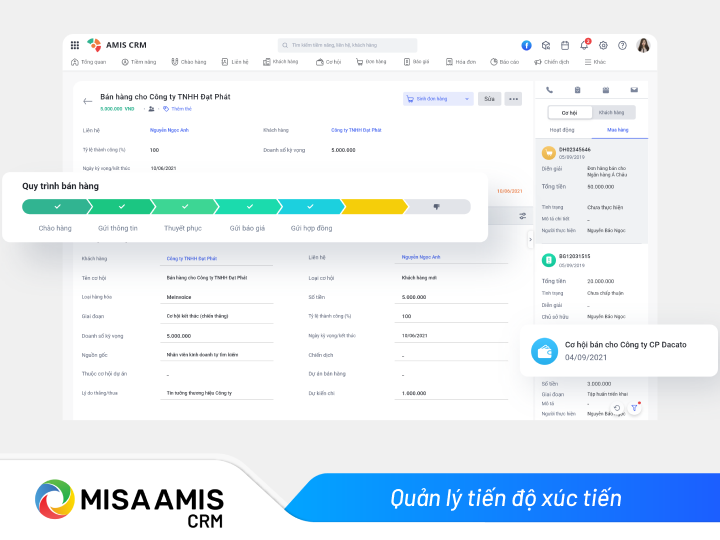Screen dimensions: 720x540
Task: Open the app grid launcher icon
Action: pyautogui.click(x=75, y=45)
